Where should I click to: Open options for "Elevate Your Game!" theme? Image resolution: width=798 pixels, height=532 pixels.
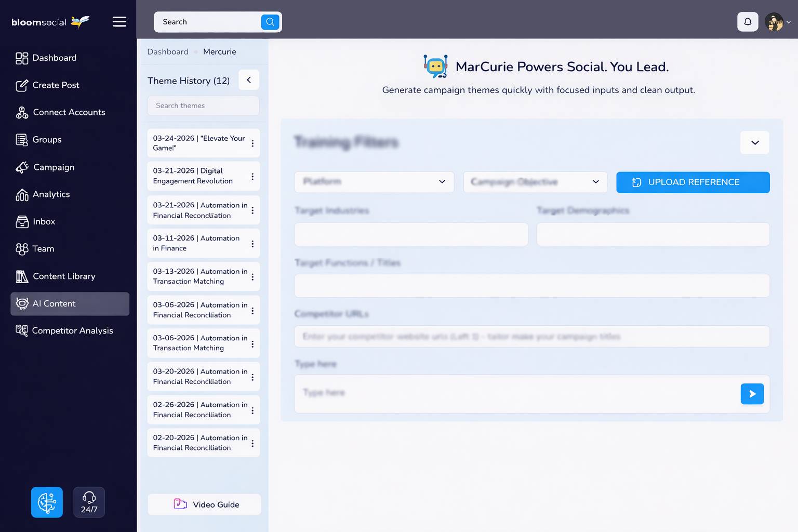pos(252,143)
